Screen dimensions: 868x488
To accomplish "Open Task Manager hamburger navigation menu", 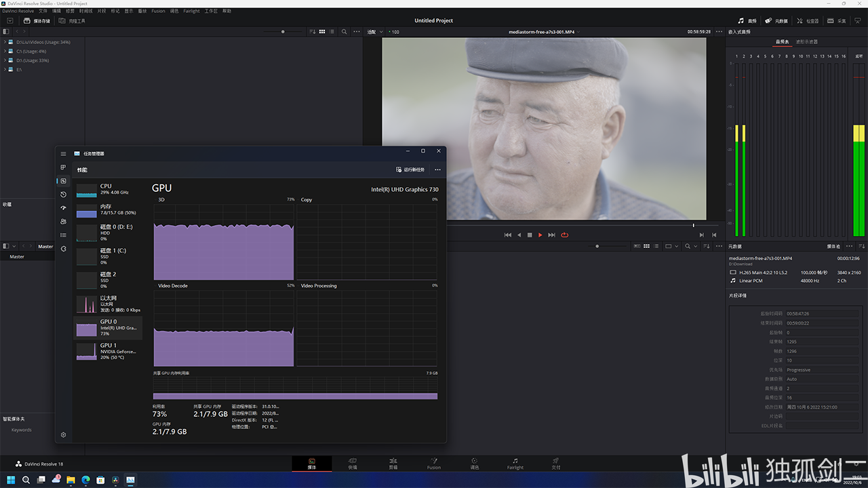I will point(63,154).
